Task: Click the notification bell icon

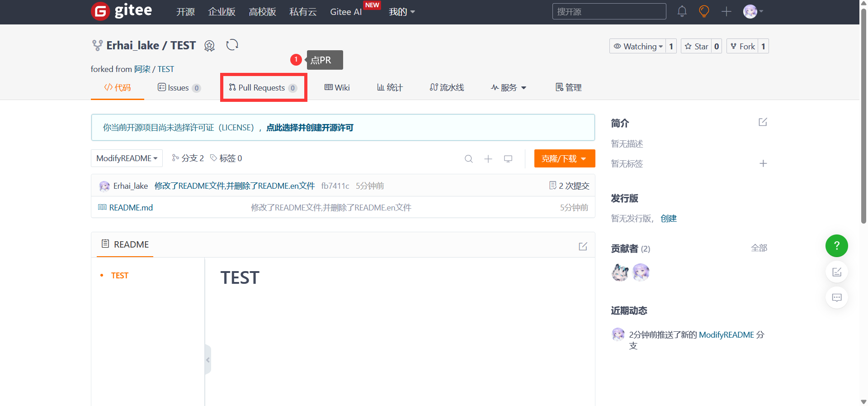Action: [x=682, y=11]
